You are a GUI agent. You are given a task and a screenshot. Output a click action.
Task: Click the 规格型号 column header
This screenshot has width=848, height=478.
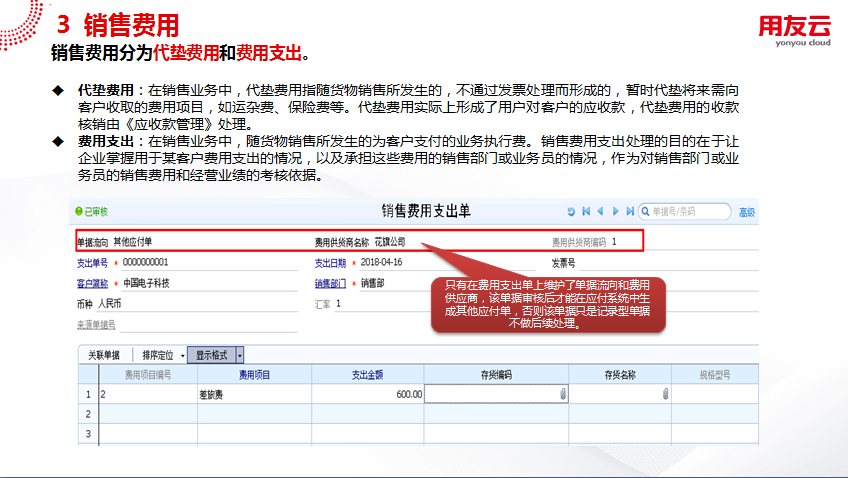715,375
